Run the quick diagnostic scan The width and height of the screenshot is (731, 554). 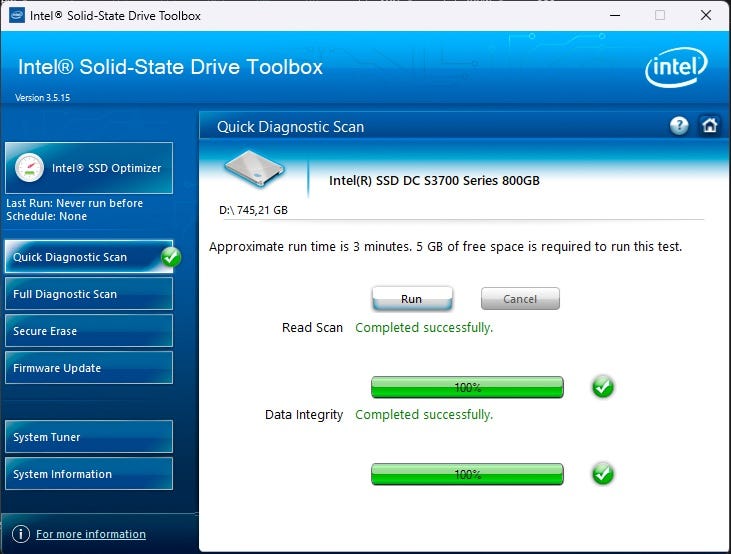click(x=412, y=298)
